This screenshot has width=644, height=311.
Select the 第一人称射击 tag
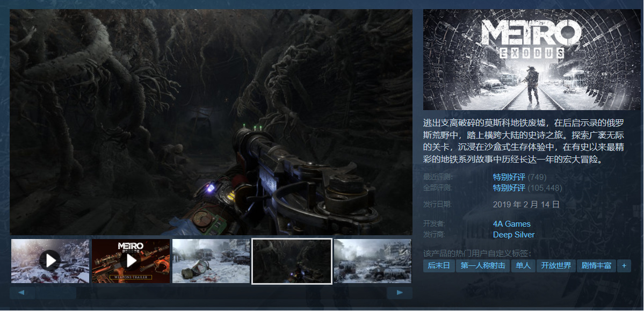coord(483,266)
